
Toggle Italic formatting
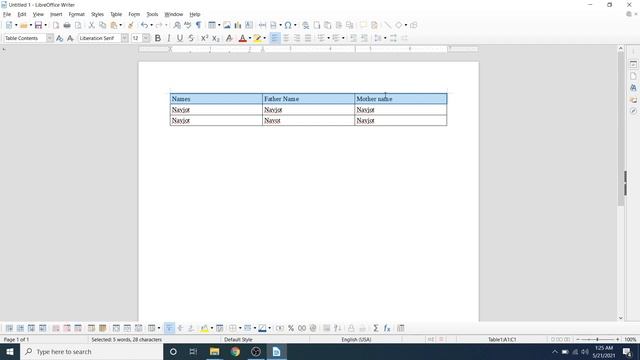(x=169, y=38)
